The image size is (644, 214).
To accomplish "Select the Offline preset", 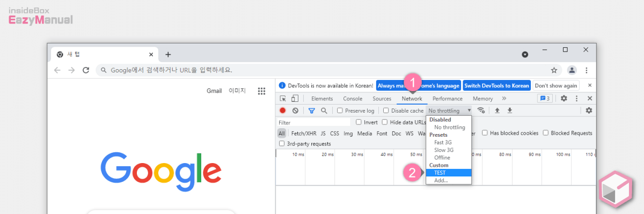I will (x=449, y=158).
